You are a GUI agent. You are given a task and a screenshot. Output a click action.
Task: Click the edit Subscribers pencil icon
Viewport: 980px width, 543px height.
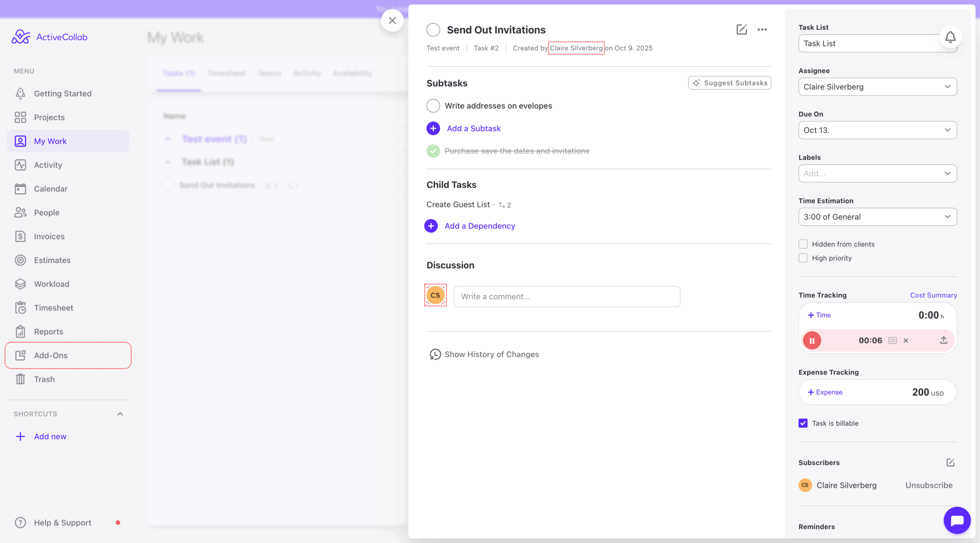pos(951,463)
